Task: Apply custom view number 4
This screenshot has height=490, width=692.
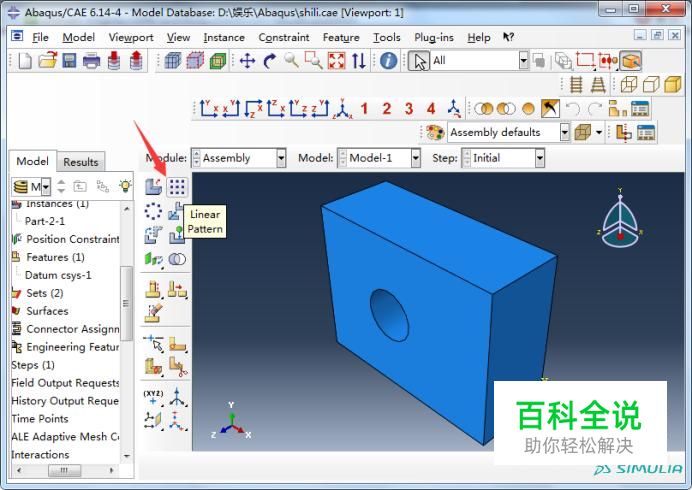Action: (431, 109)
